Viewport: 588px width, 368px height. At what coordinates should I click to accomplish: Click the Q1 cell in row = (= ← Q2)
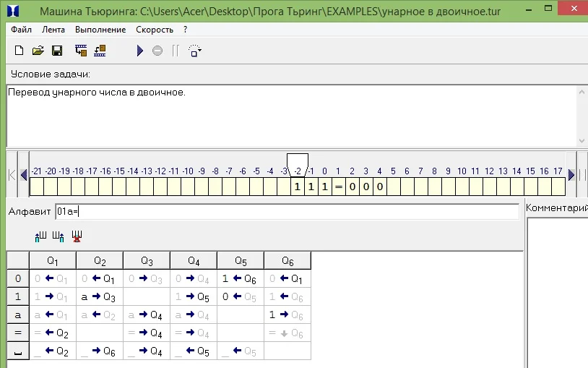53,333
